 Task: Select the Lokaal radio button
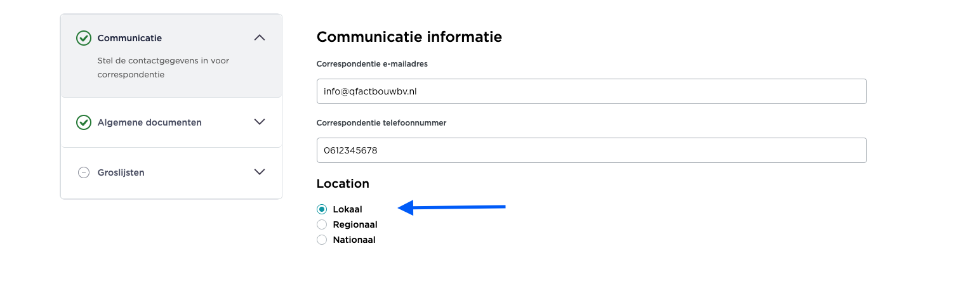(x=322, y=209)
